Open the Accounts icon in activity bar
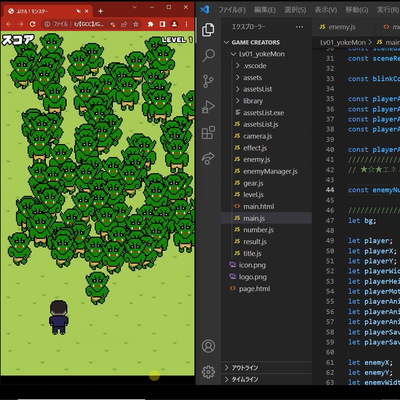Image resolution: width=400 pixels, height=400 pixels. (208, 346)
